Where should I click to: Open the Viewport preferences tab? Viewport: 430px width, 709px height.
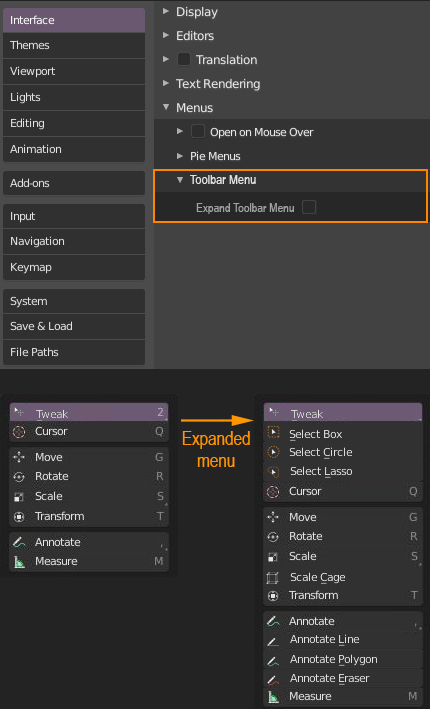(x=74, y=71)
